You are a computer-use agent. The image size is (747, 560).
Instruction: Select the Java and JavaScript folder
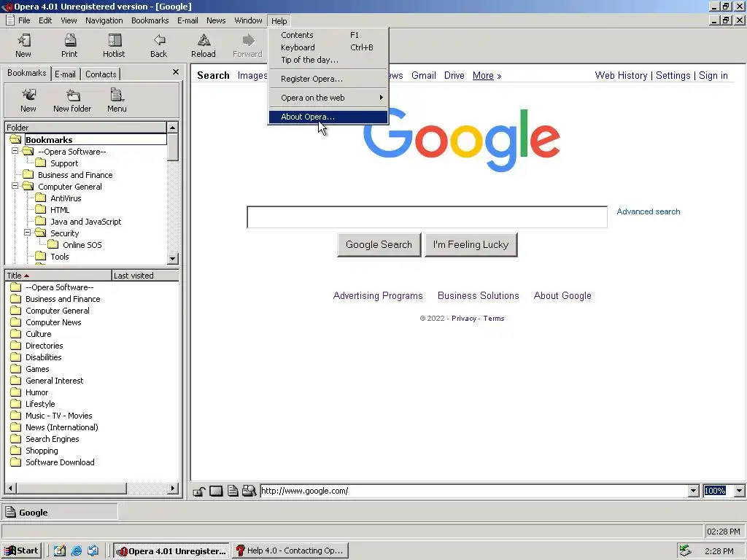click(x=86, y=222)
